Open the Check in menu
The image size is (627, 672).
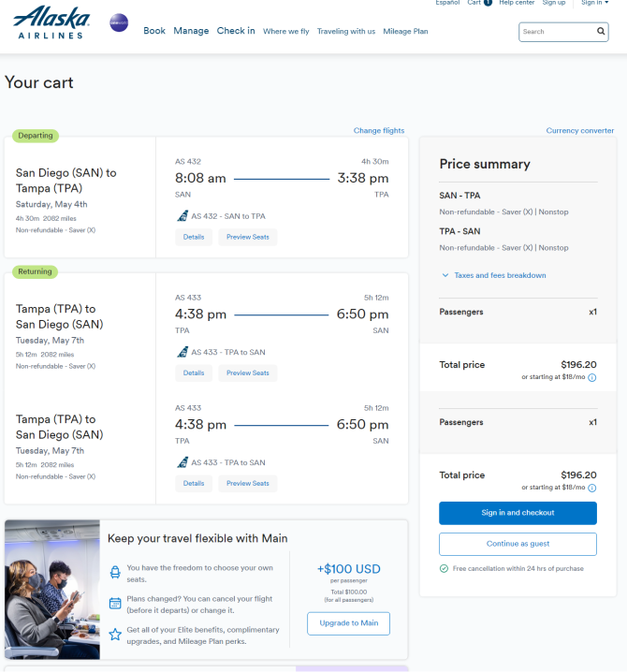236,31
